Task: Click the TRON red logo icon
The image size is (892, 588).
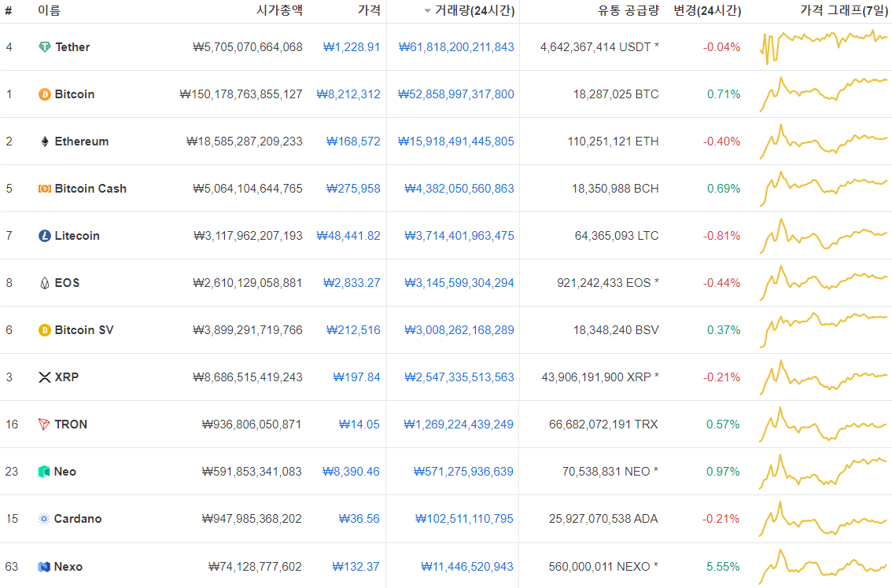Action: coord(44,424)
